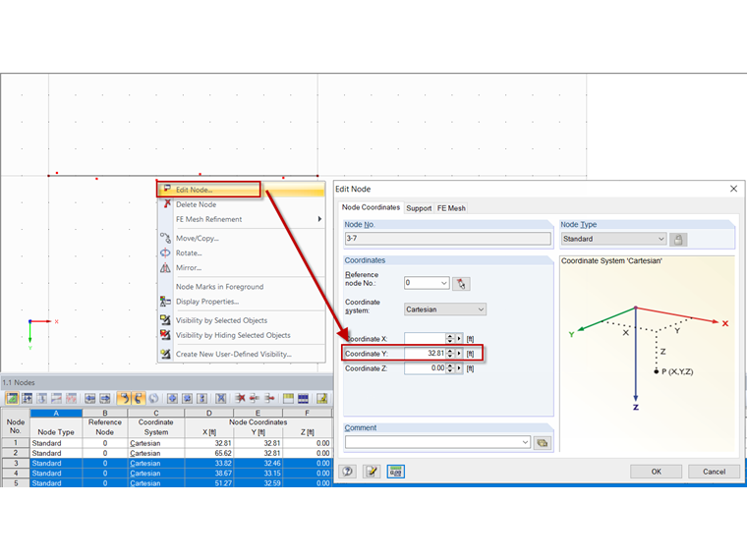This screenshot has height=560, width=747.
Task: Switch to the Node Coordinates tab
Action: 371,207
